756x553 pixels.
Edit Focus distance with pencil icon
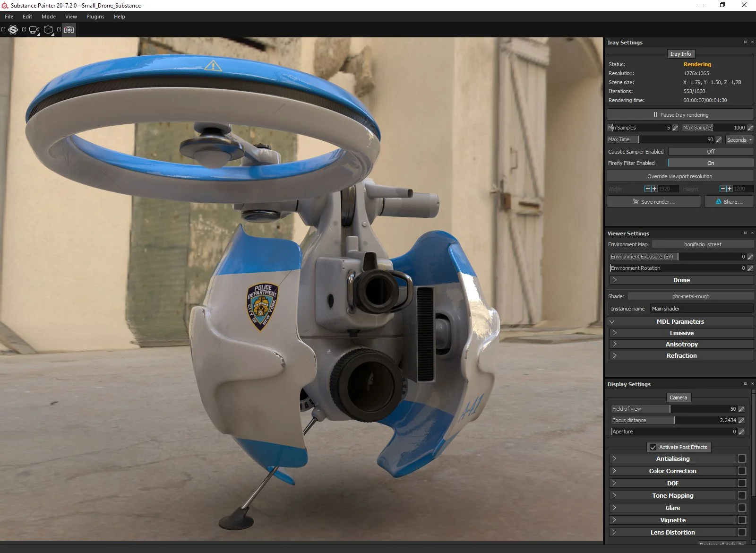(x=741, y=420)
